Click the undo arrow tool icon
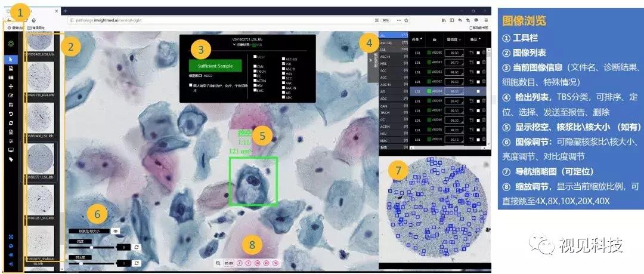The image size is (644, 274). pyautogui.click(x=11, y=113)
